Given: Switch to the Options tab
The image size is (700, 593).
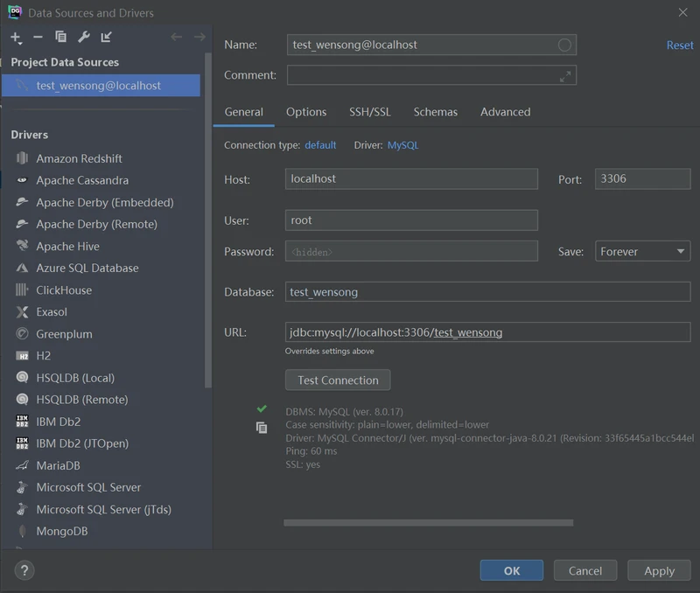Looking at the screenshot, I should (306, 112).
